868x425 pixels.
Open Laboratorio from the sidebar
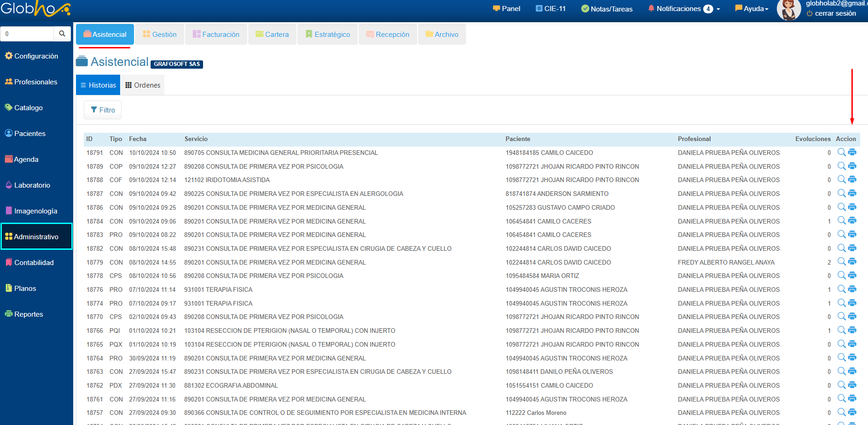click(32, 185)
